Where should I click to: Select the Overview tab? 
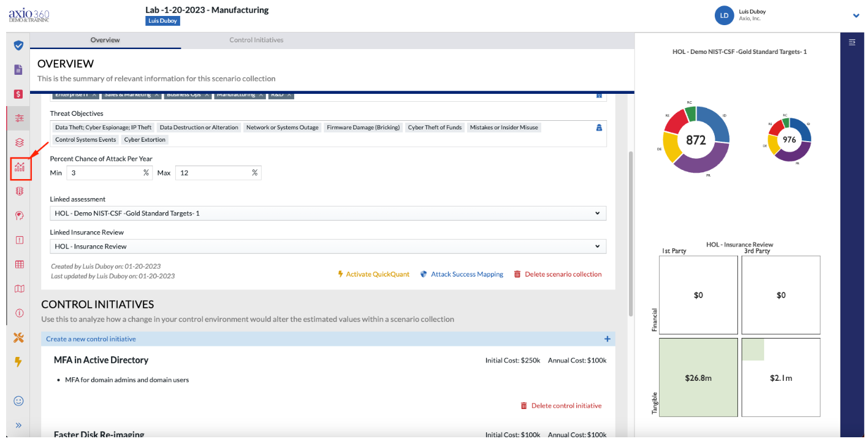tap(105, 40)
